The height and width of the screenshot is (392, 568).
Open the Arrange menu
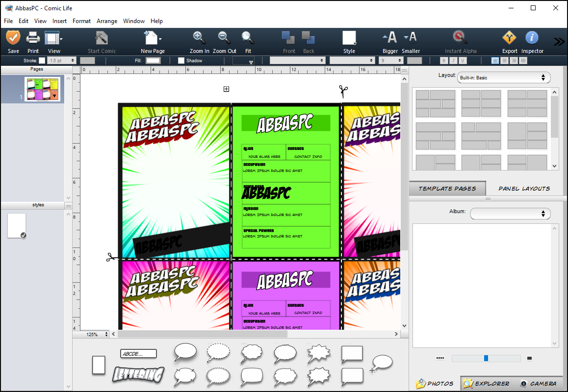click(x=107, y=21)
